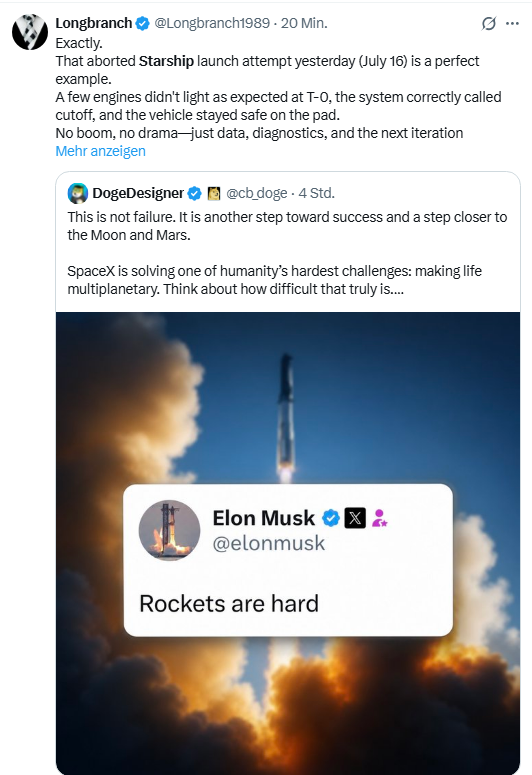
Task: Open the three-dot more options menu
Action: click(513, 23)
